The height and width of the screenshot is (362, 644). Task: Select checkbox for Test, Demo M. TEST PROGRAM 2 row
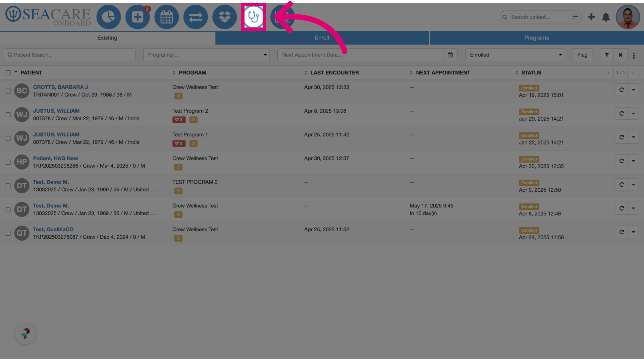[8, 186]
